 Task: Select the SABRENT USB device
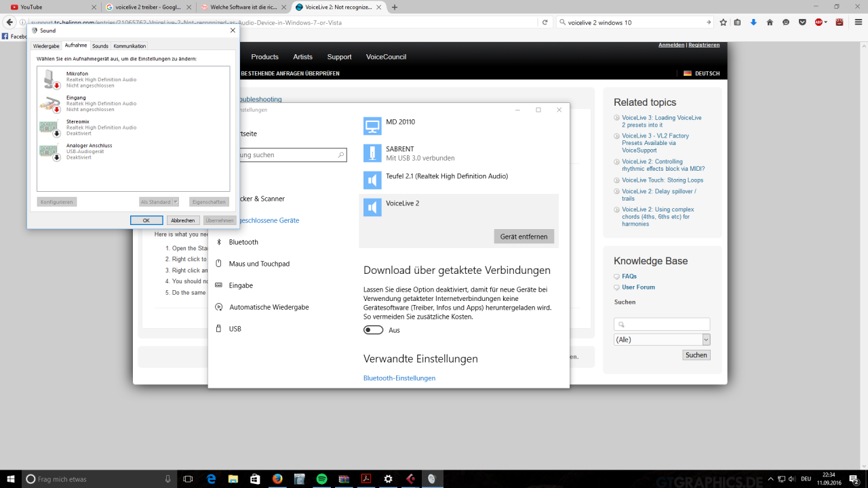pos(458,153)
